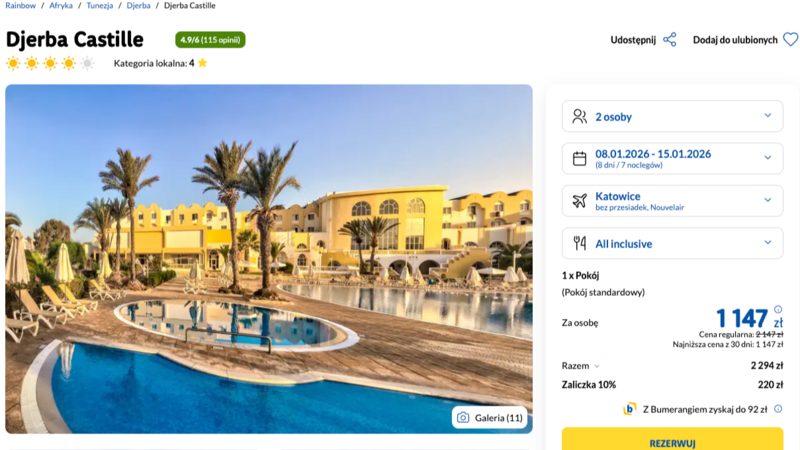Click the share icon next to Udostępnij

[x=670, y=40]
